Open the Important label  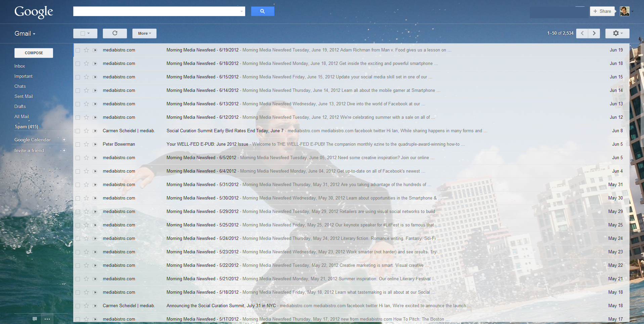click(24, 76)
